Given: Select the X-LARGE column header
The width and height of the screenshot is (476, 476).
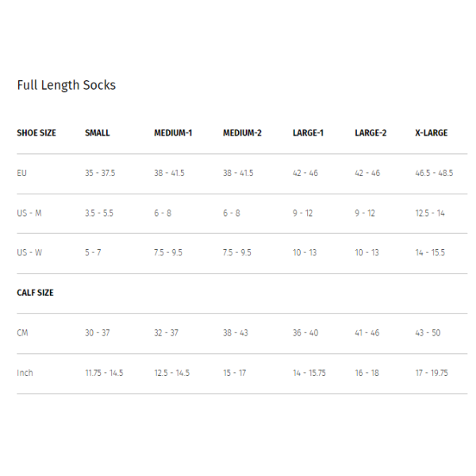Looking at the screenshot, I should point(432,133).
